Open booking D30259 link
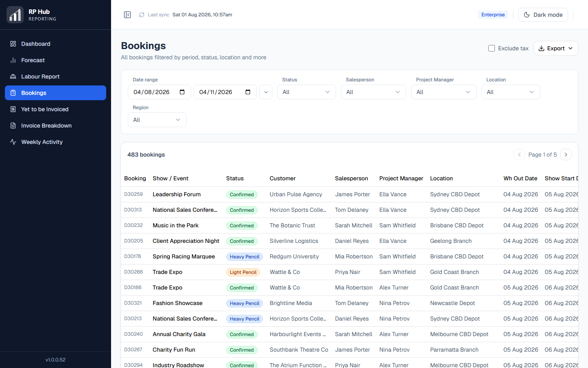This screenshot has width=588, height=368. [x=134, y=194]
